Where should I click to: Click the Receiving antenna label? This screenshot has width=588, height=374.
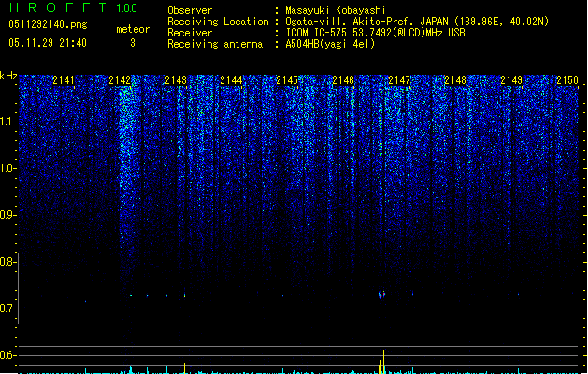click(215, 44)
